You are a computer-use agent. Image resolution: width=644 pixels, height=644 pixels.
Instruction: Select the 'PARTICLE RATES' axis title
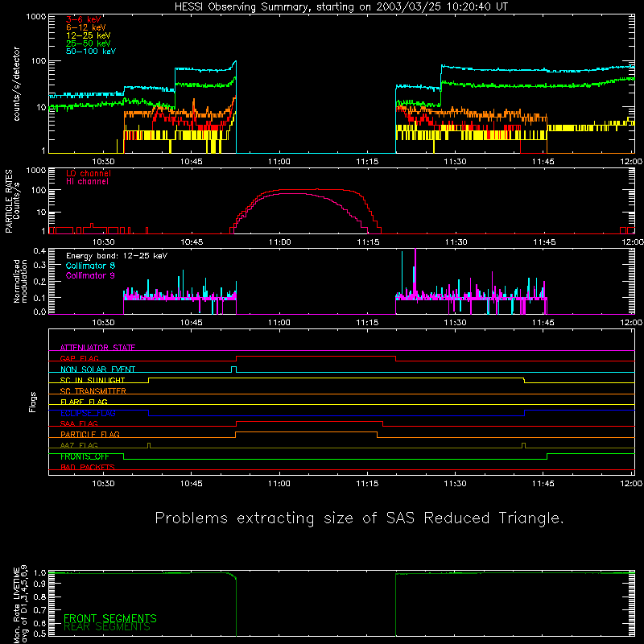click(9, 201)
